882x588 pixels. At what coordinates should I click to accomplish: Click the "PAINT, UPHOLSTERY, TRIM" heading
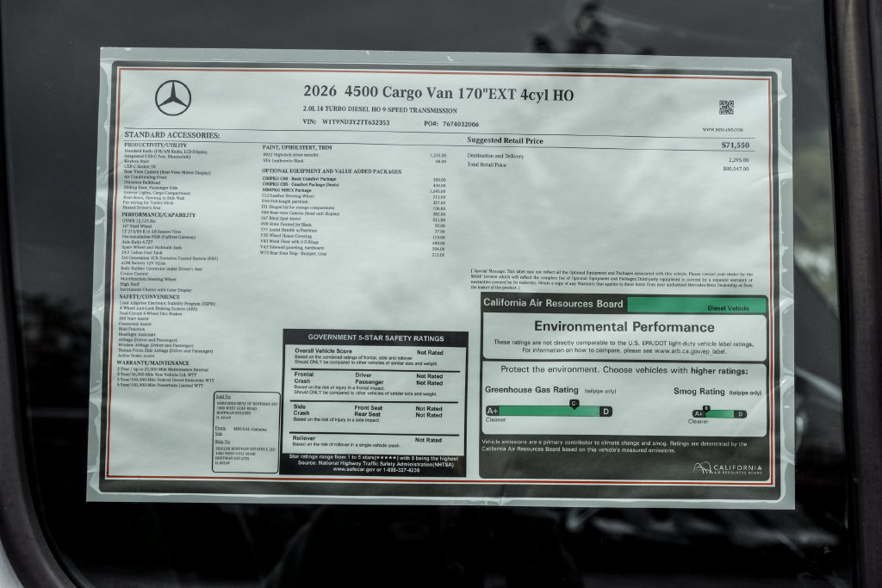[x=297, y=147]
